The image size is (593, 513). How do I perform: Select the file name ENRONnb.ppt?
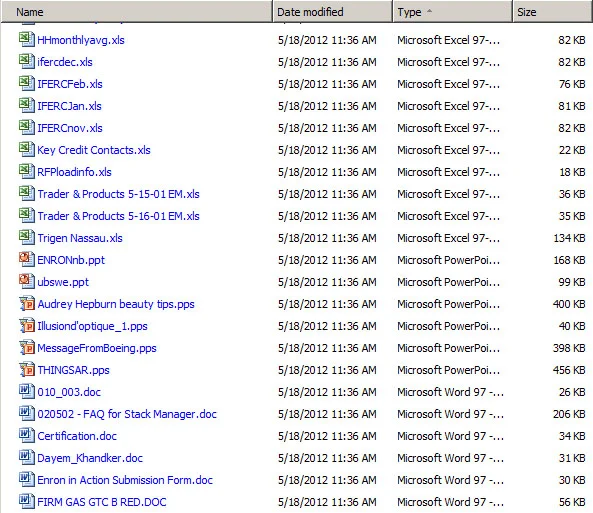click(x=71, y=260)
